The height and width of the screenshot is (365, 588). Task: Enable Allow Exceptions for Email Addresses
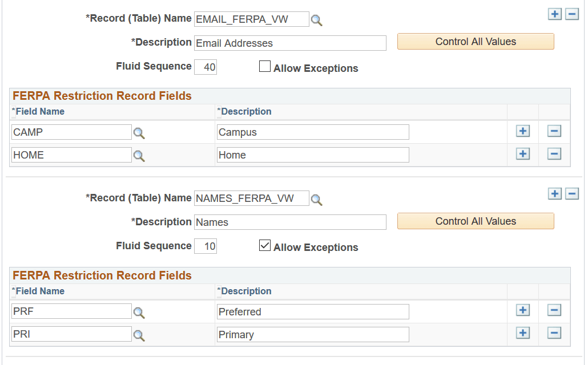click(x=265, y=66)
